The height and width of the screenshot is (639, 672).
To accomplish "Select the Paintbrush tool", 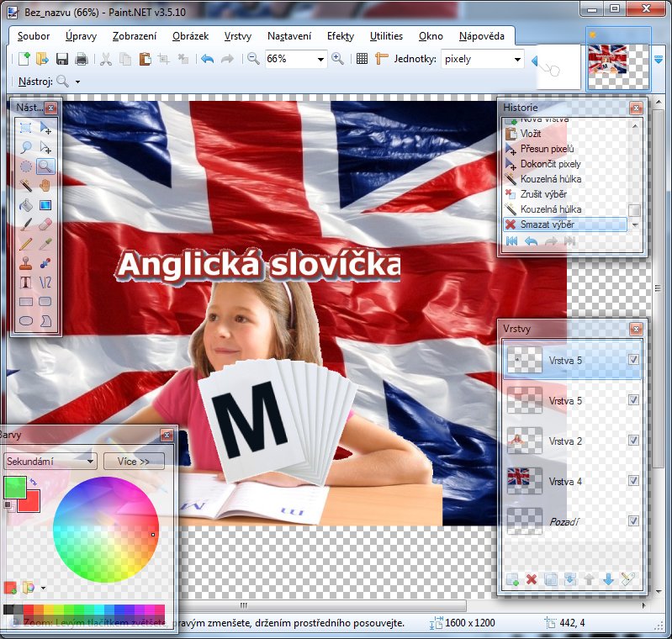I will pyautogui.click(x=26, y=224).
